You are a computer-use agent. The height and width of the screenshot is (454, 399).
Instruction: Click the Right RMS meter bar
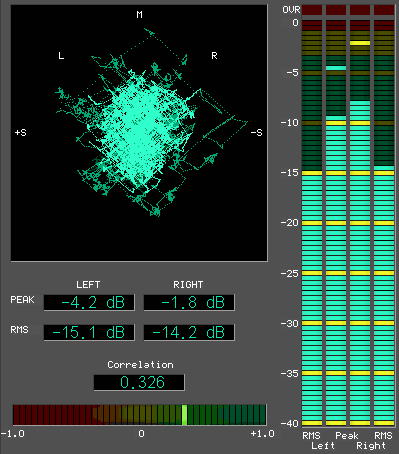pos(384,296)
